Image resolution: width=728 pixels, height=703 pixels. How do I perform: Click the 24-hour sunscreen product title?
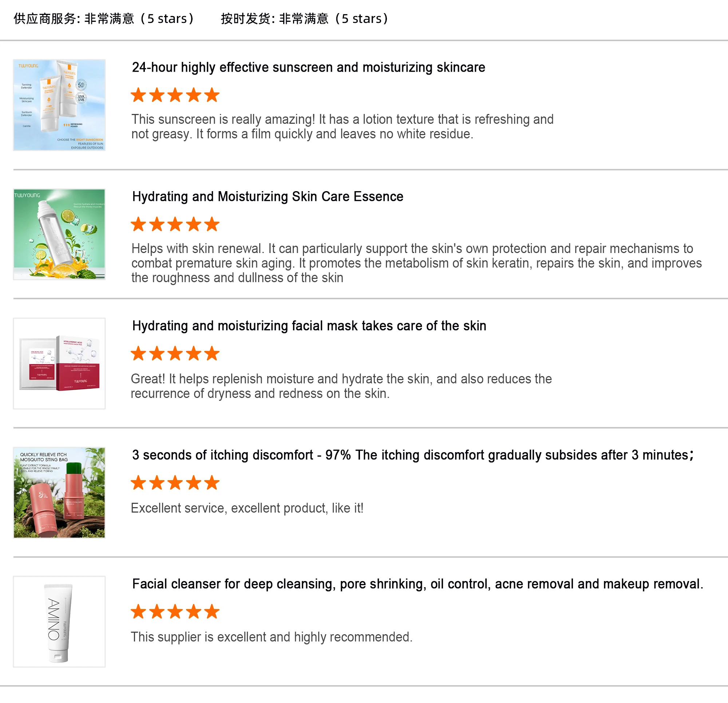(309, 67)
